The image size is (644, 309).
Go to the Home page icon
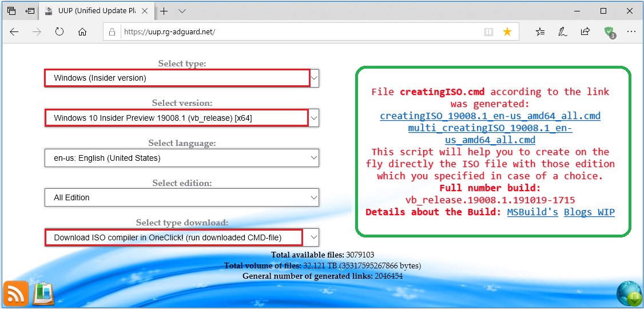(x=82, y=32)
